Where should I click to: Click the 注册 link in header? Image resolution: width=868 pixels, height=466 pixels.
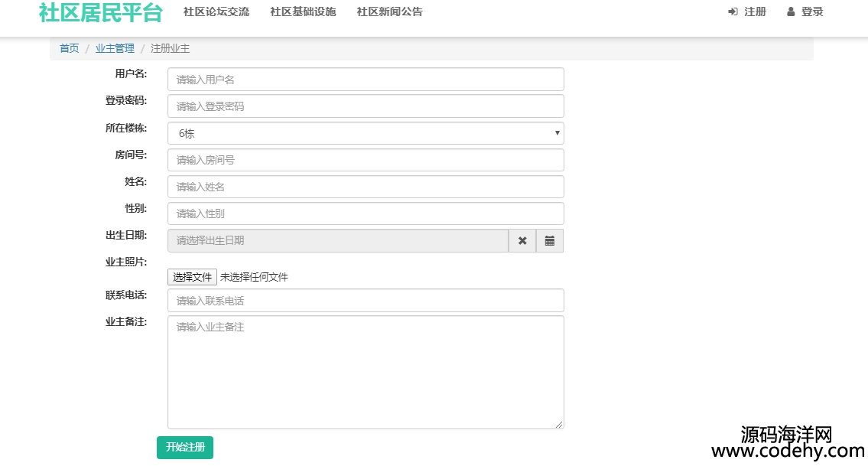[755, 11]
